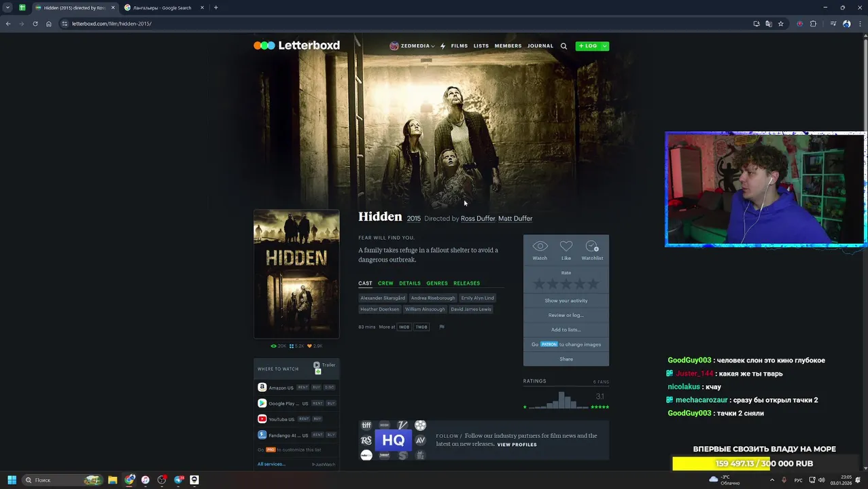Click cast member Emily Alyn Lind

coord(477,298)
